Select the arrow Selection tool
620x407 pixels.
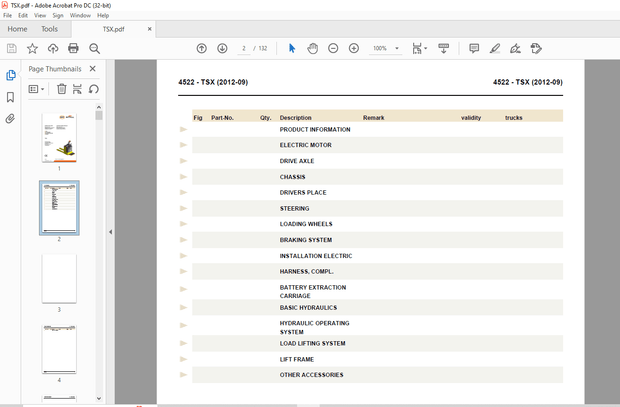coord(292,49)
